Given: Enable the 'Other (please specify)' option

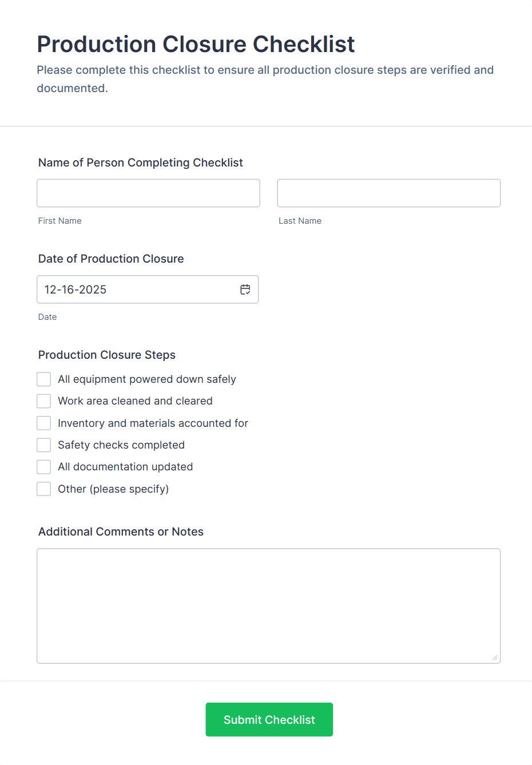Looking at the screenshot, I should tap(43, 489).
